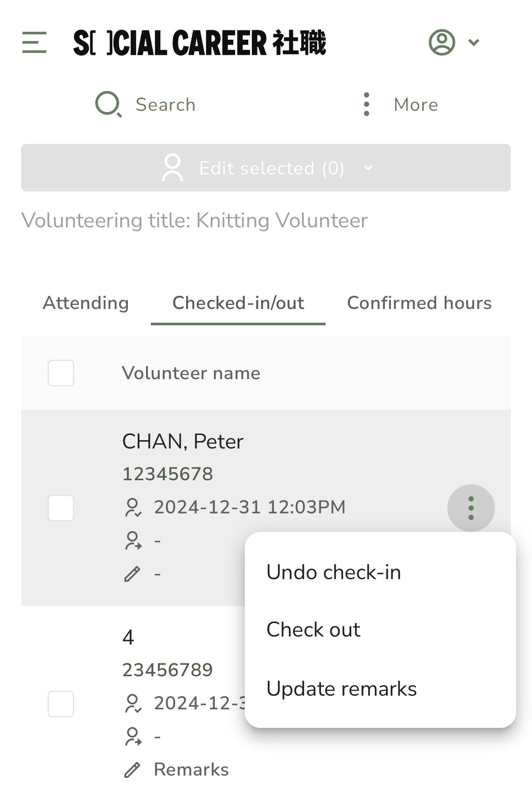The width and height of the screenshot is (532, 810).
Task: Click the pencil remarks icon for volunteer 4
Action: (132, 769)
